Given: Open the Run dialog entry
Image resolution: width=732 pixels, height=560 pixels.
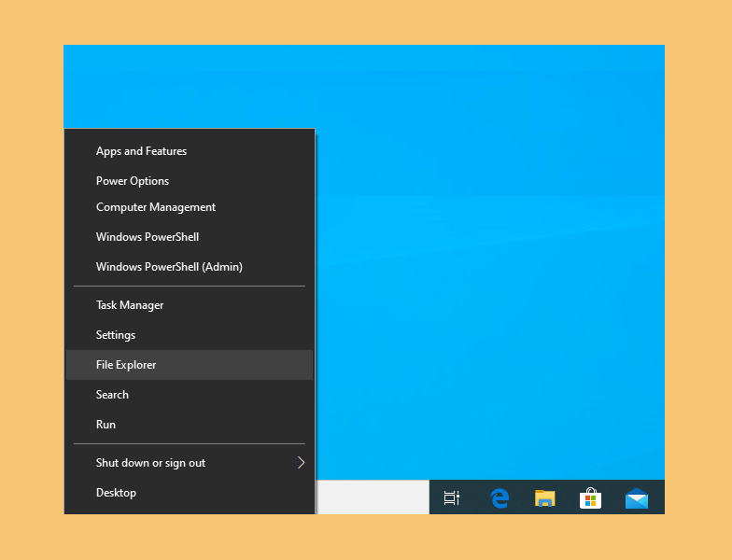Looking at the screenshot, I should (x=189, y=425).
